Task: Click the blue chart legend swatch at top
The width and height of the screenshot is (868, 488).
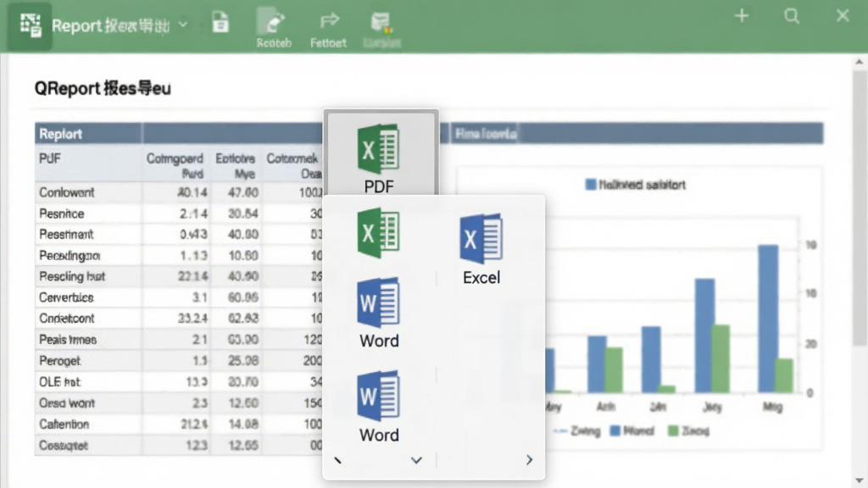Action: pos(591,184)
